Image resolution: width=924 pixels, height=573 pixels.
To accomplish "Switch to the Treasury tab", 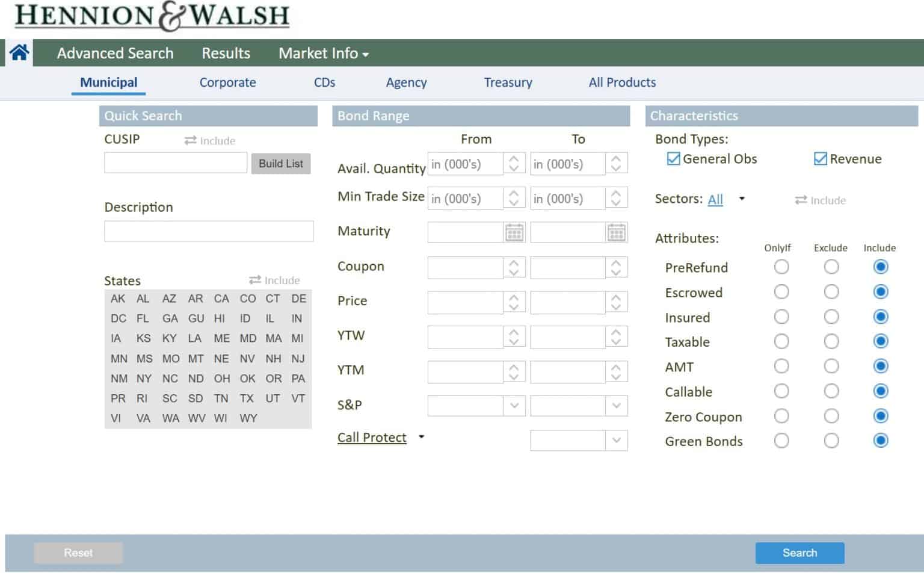I will pyautogui.click(x=508, y=82).
